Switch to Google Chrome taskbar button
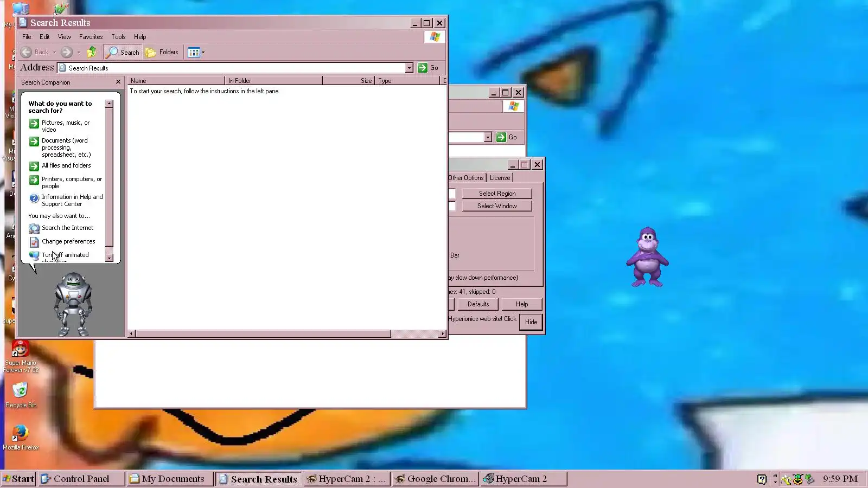The image size is (868, 488). coord(435,479)
